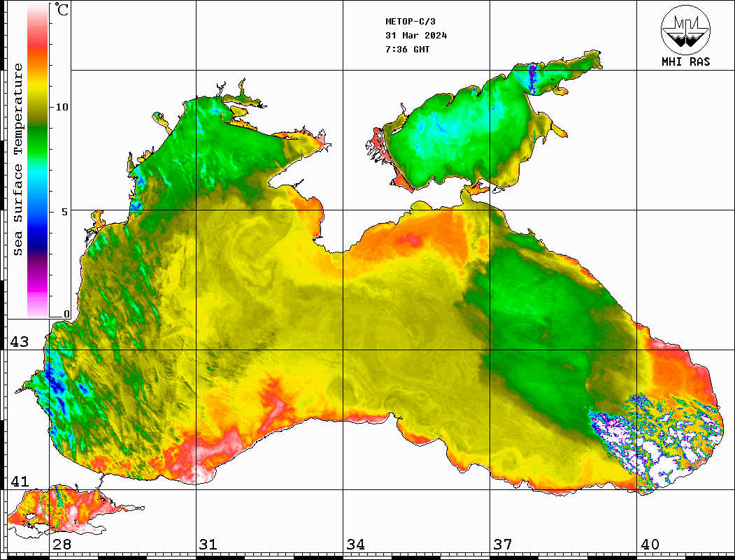
Task: Click the '10' tick on temperature scale
Action: 62,107
